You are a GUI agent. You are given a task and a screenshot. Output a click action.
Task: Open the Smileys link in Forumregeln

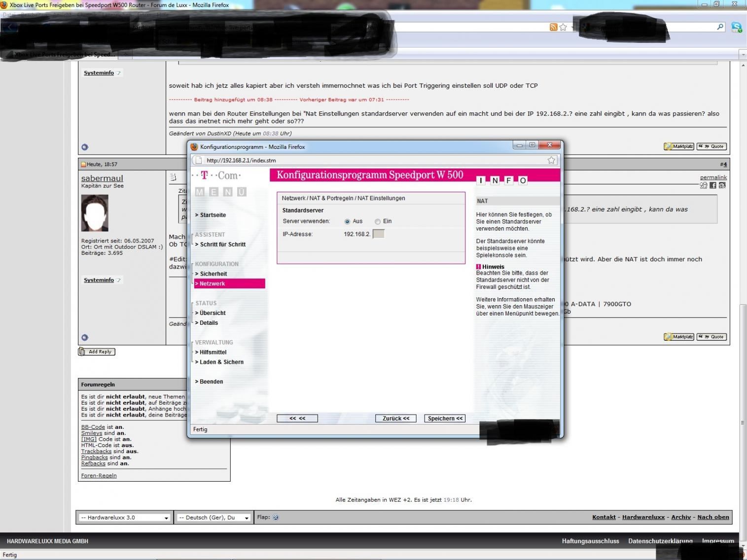[x=92, y=433]
